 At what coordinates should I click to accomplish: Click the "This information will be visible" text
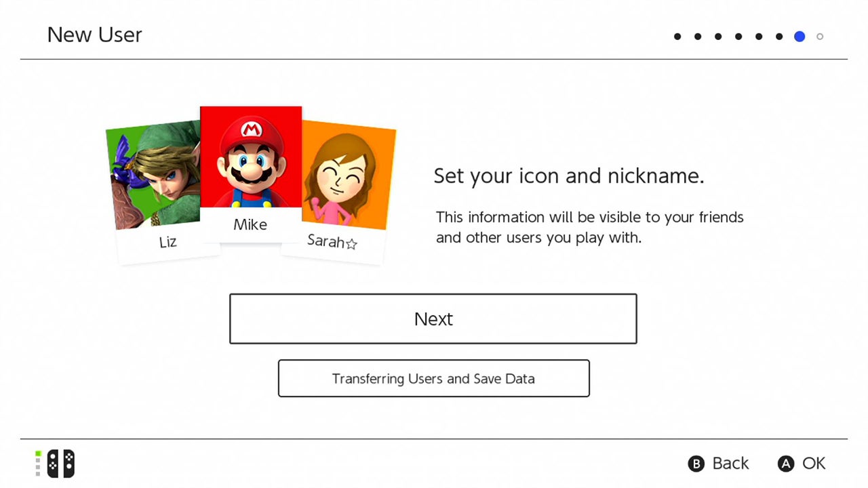pyautogui.click(x=589, y=228)
